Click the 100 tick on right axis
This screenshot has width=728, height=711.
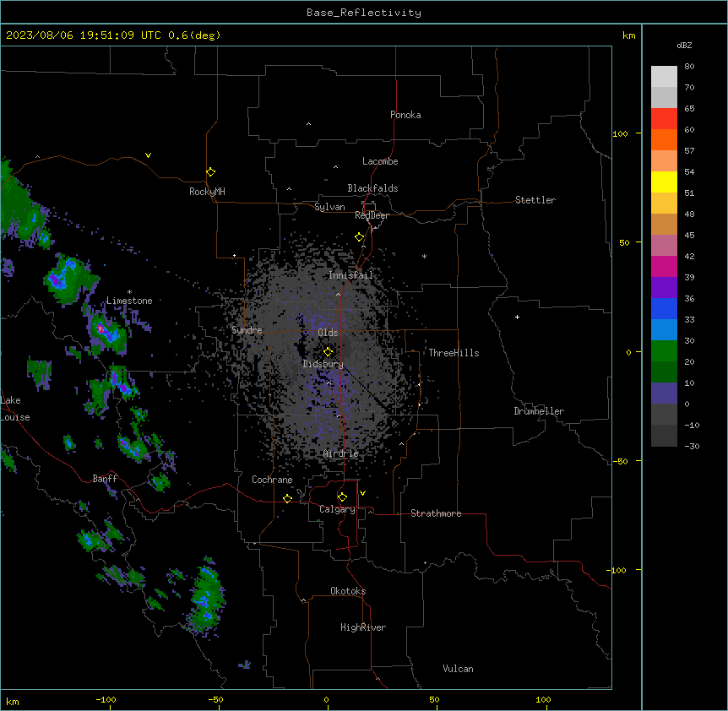(620, 133)
